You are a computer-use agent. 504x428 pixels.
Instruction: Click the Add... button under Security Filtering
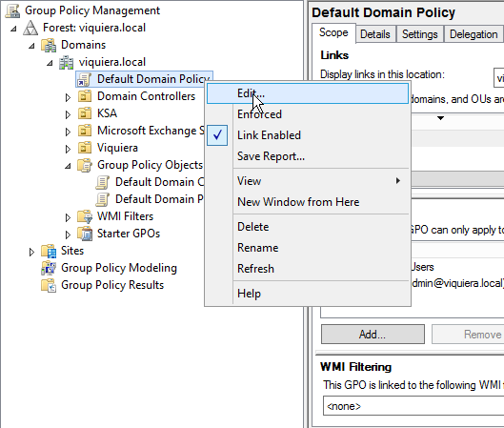point(373,335)
